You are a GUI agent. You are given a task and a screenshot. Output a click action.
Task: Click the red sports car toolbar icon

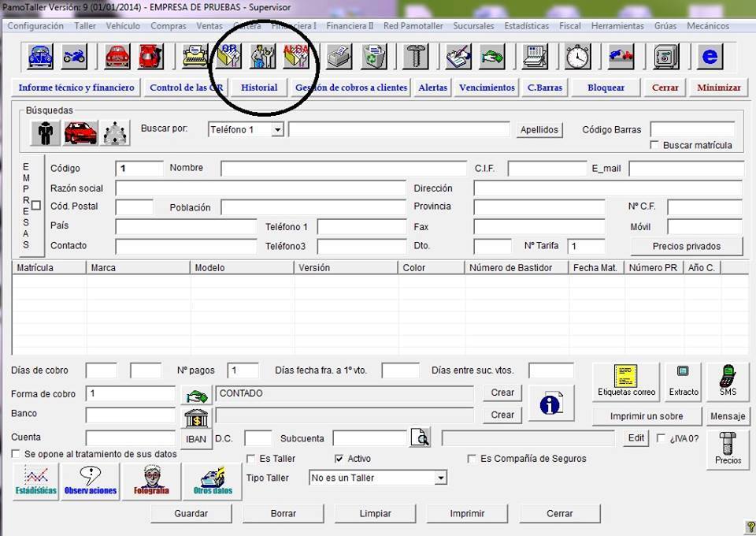[151, 57]
